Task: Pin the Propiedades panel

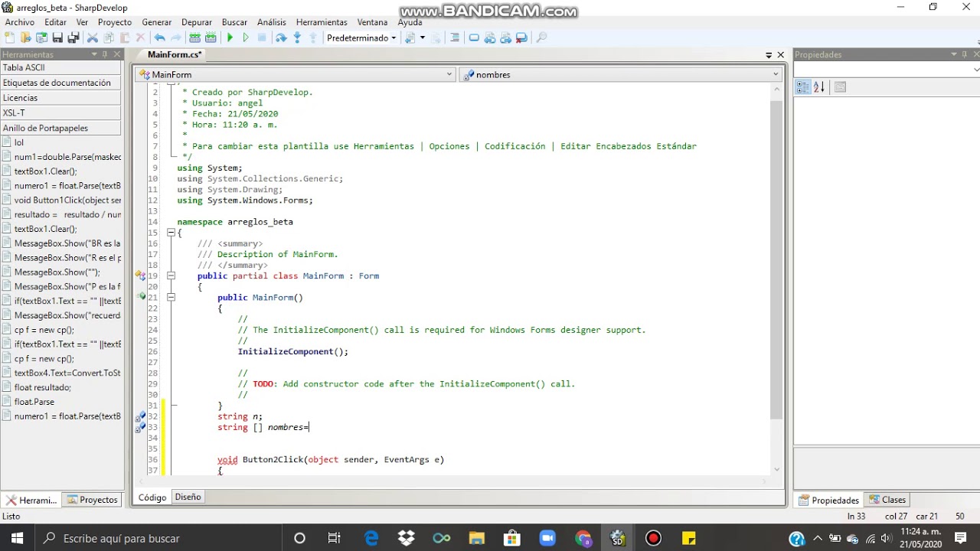Action: (965, 54)
